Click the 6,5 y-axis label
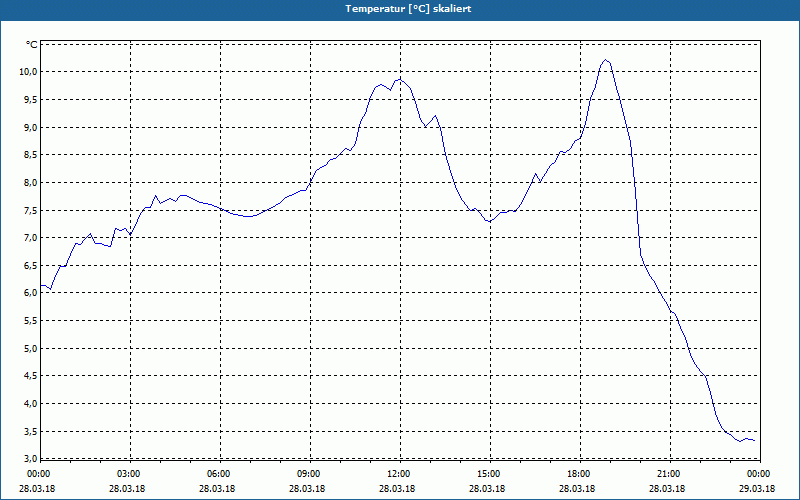This screenshot has width=800, height=500. click(31, 265)
